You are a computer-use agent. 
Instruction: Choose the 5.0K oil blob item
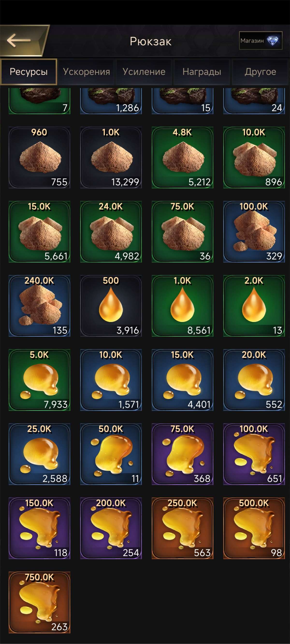40,380
